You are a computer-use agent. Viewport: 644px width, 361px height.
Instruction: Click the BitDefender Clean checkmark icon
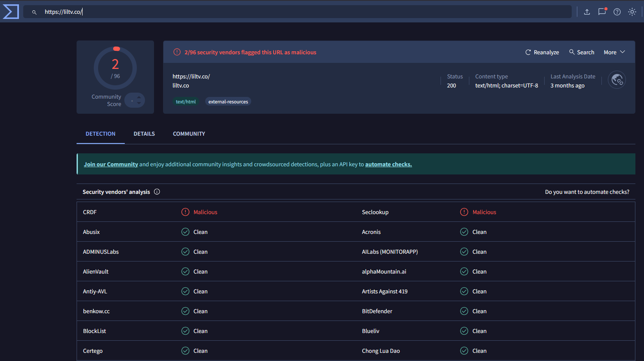pos(464,311)
